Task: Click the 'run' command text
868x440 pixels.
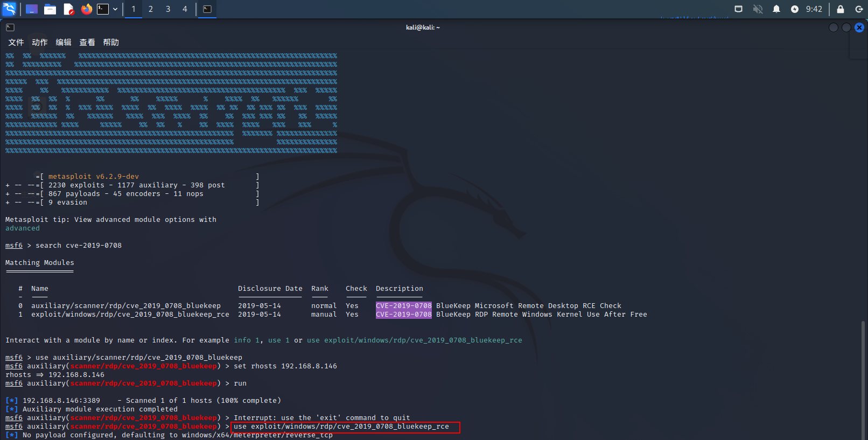Action: coord(240,383)
